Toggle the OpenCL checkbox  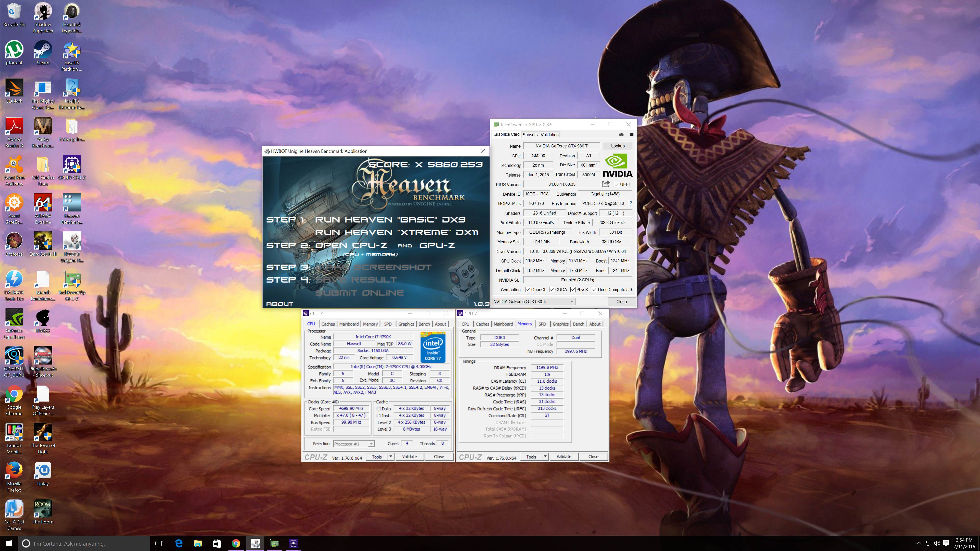point(528,289)
